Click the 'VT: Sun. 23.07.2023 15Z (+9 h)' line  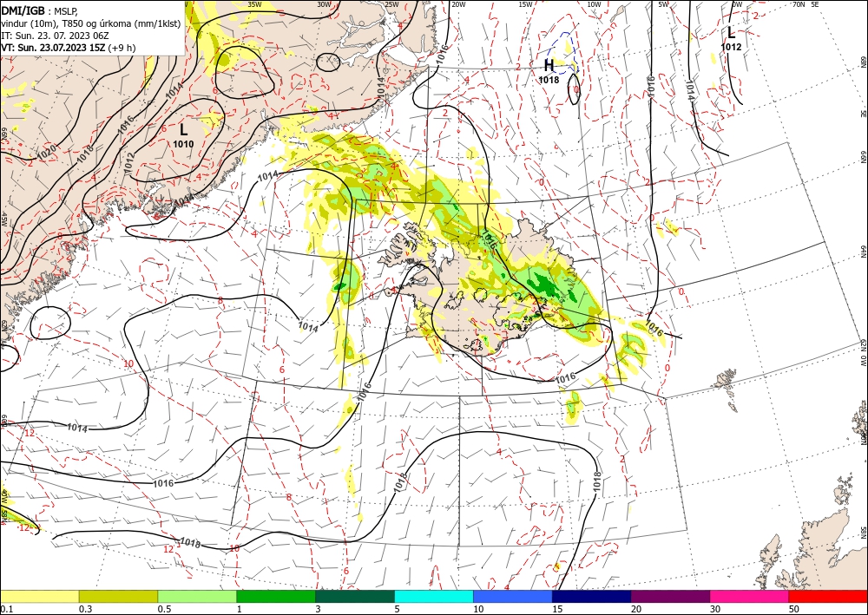click(68, 48)
